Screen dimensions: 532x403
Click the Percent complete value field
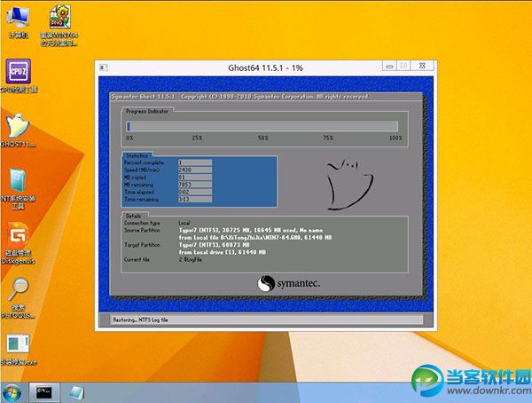pos(195,162)
